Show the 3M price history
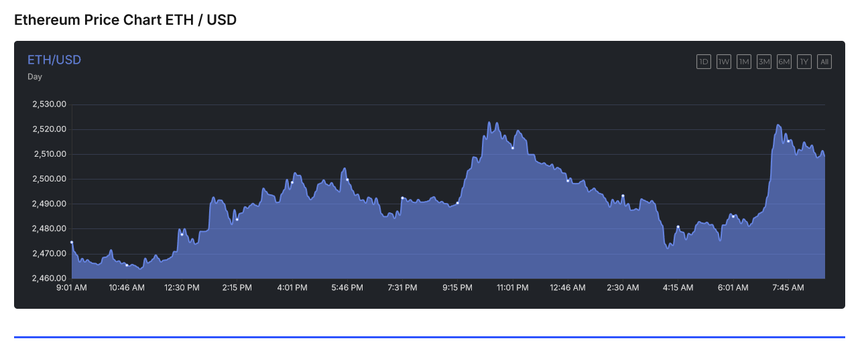Image resolution: width=868 pixels, height=355 pixels. (x=764, y=62)
